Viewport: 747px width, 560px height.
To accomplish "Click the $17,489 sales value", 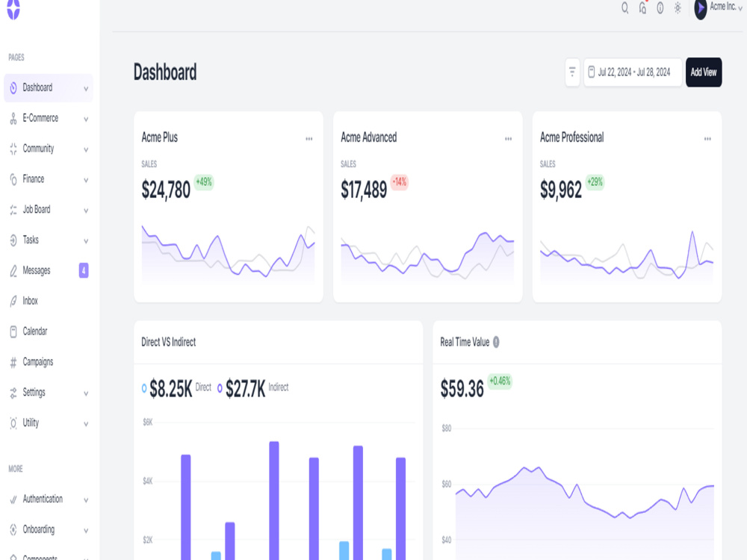I will (x=364, y=190).
